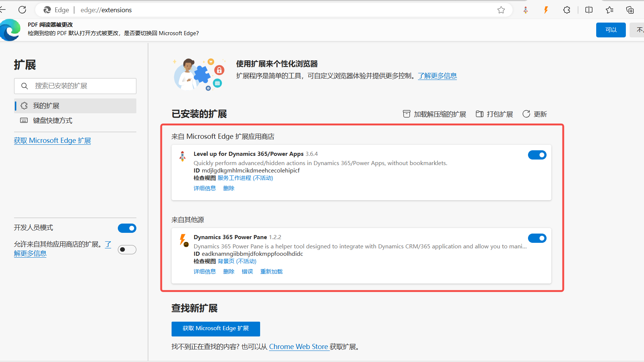
Task: Remove Dynamics 365 Power Pane via 删除
Action: pos(229,272)
